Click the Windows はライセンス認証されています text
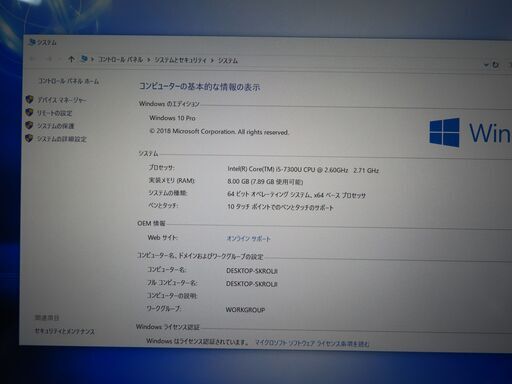 point(197,341)
